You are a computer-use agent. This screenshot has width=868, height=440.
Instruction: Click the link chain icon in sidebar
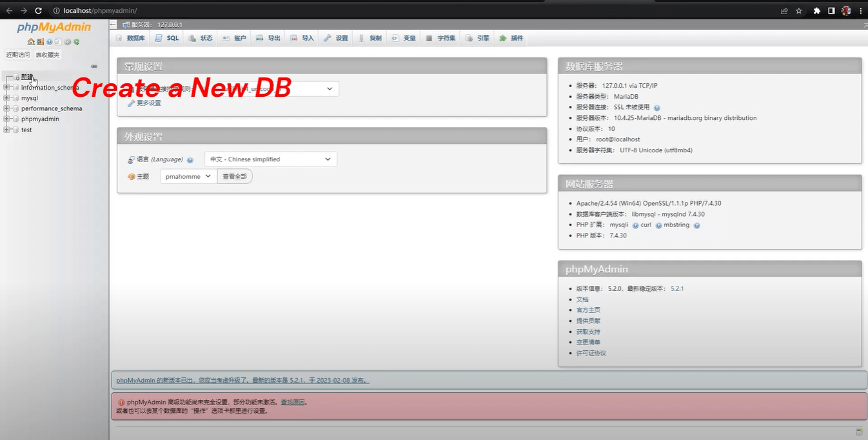pos(94,66)
